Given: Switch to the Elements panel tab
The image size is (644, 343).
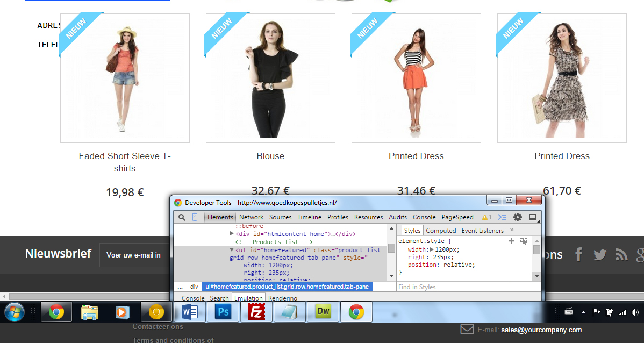Looking at the screenshot, I should tap(220, 217).
